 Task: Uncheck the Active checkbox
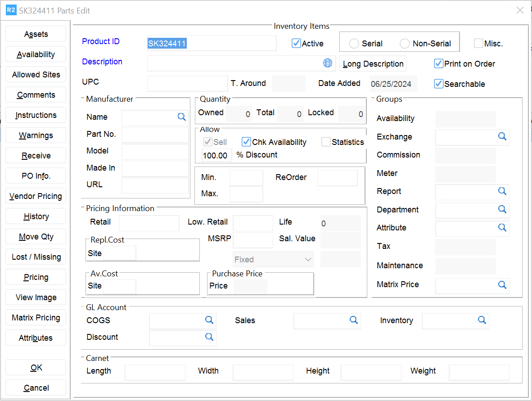(x=296, y=44)
